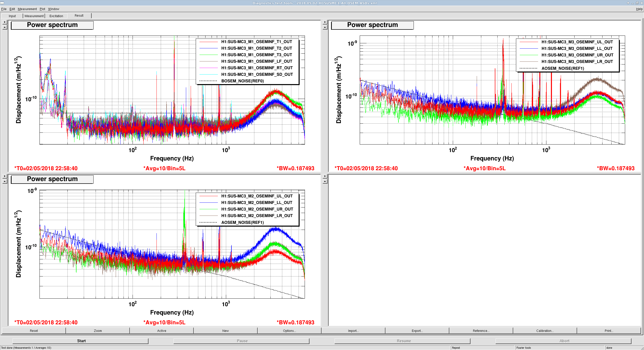Click right-arrow options button beside M2 OSEM plot
The image size is (644, 350).
5,176
